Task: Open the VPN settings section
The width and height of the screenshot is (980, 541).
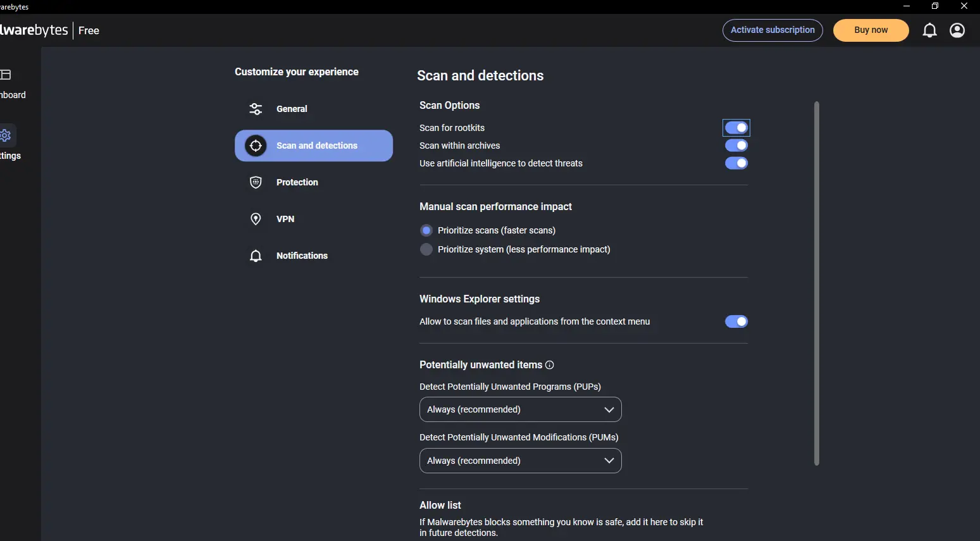Action: pyautogui.click(x=314, y=219)
